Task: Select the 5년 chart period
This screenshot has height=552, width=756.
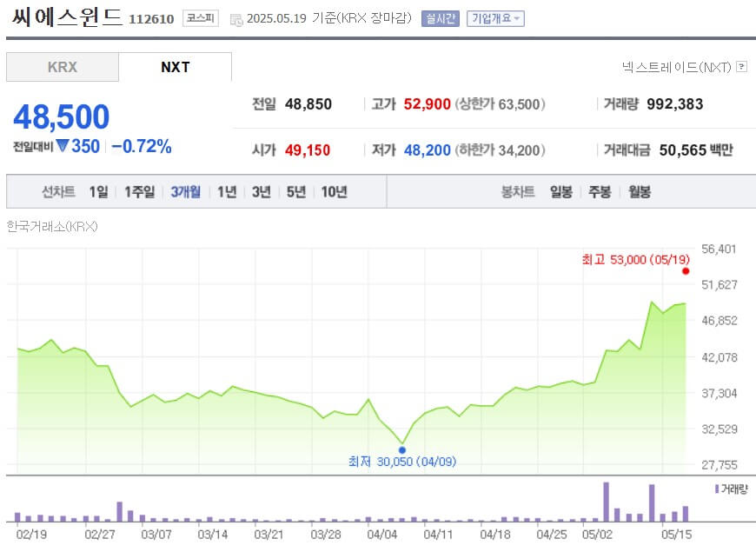Action: click(x=296, y=191)
